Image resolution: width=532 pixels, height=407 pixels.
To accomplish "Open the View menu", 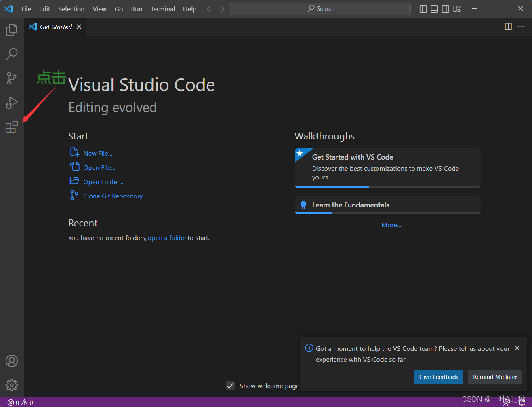I will (99, 9).
